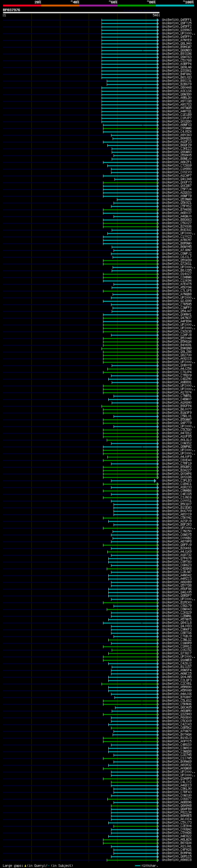The width and height of the screenshot is (197, 868).
Task: Select UniRef100_B6YQU4 label
Action: 176,843
